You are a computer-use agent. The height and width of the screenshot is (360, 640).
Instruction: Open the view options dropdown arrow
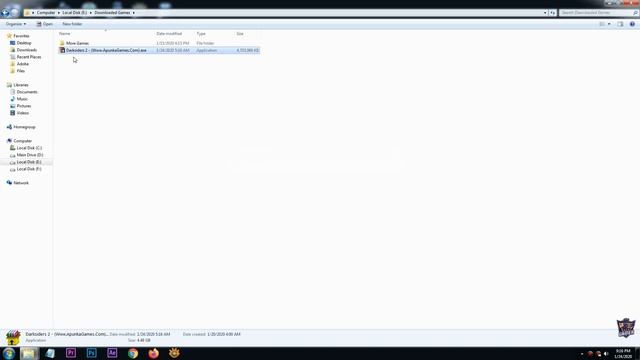click(x=609, y=24)
